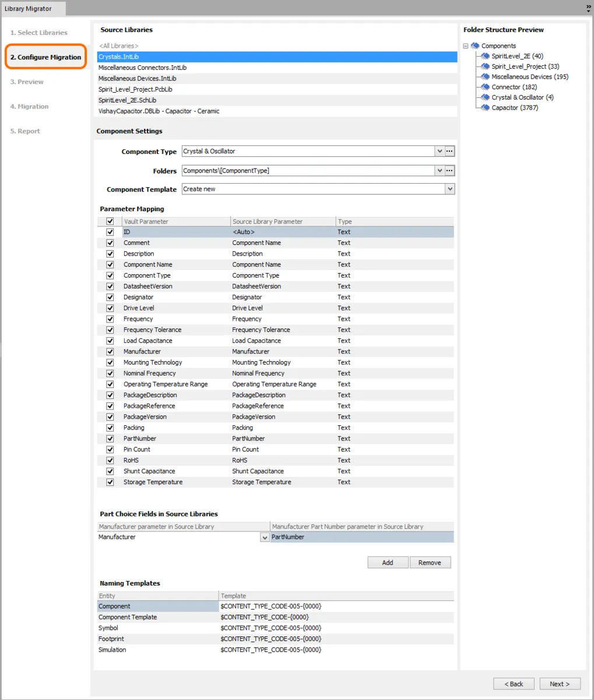The image size is (594, 700).
Task: Open Folders browse ellipsis button
Action: [449, 171]
